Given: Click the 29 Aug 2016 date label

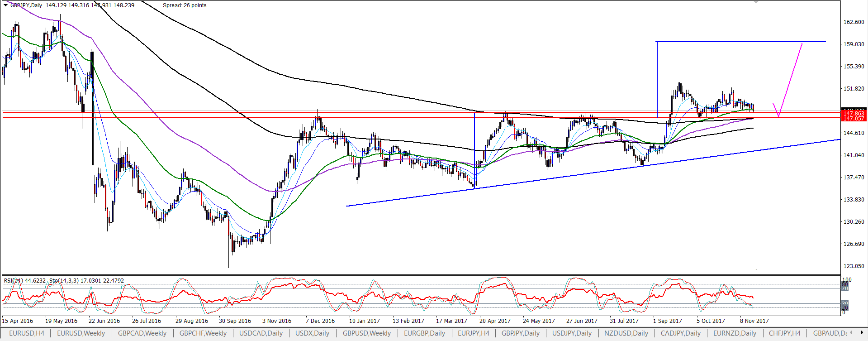Looking at the screenshot, I should (192, 321).
